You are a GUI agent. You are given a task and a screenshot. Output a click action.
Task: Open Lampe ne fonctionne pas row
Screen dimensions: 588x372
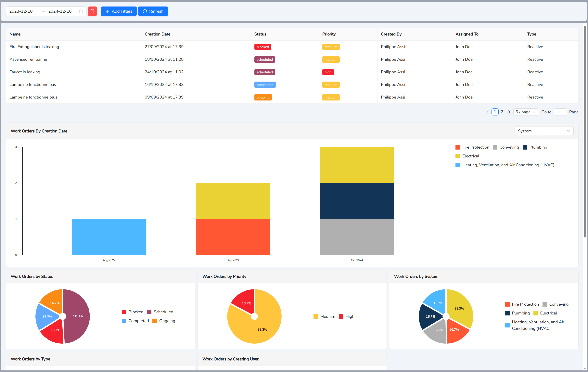(x=292, y=85)
